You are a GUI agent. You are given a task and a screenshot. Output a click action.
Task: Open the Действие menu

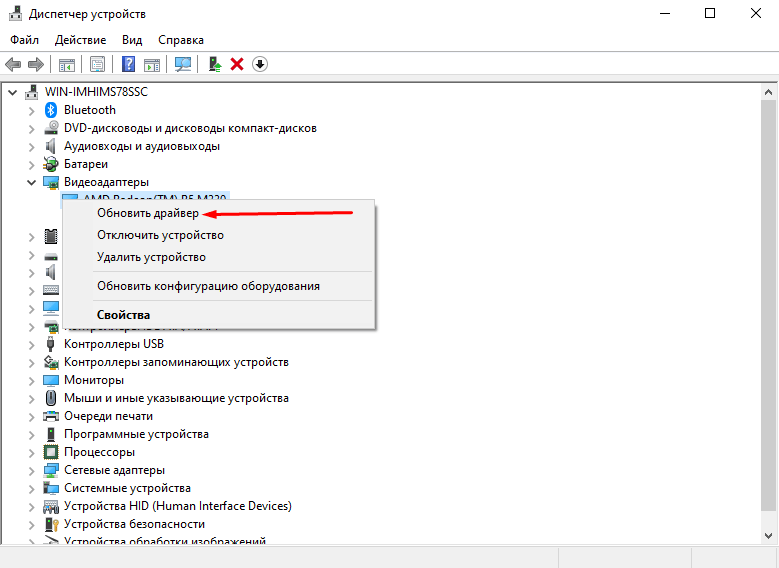[80, 40]
